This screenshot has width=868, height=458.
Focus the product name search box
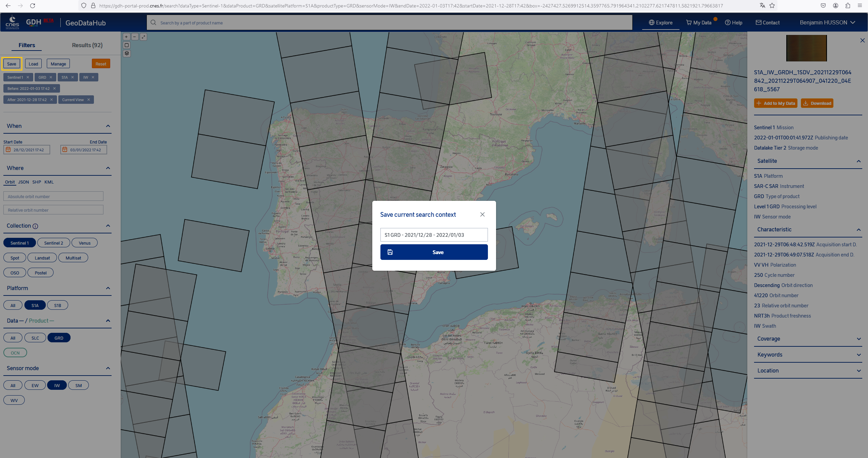pos(390,23)
